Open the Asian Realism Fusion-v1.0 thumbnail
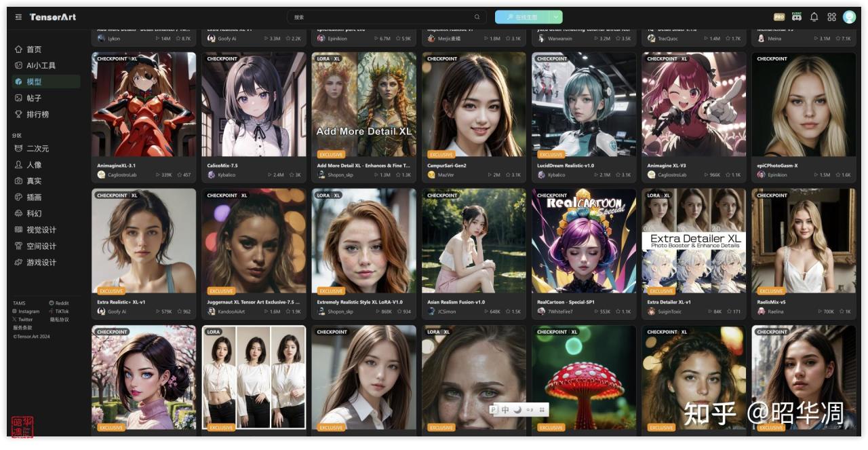This screenshot has height=450, width=868. [x=474, y=241]
